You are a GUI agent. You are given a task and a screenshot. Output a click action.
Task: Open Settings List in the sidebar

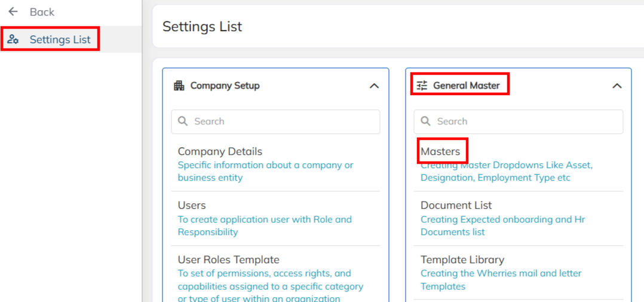(x=60, y=39)
